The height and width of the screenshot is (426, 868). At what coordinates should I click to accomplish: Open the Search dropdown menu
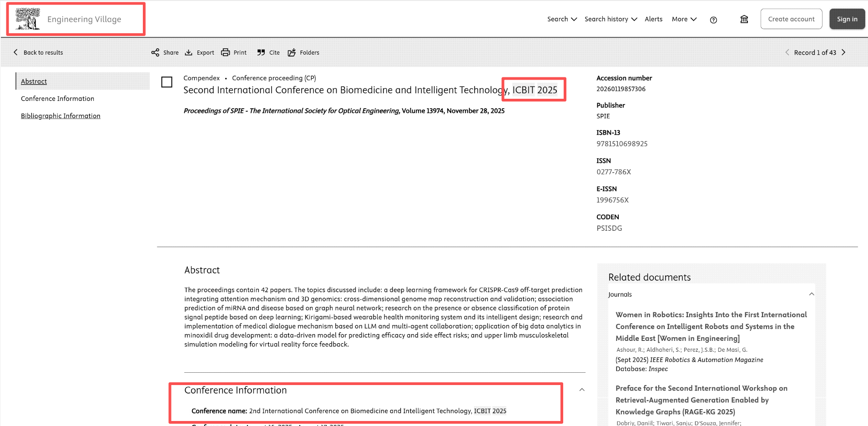click(x=562, y=19)
